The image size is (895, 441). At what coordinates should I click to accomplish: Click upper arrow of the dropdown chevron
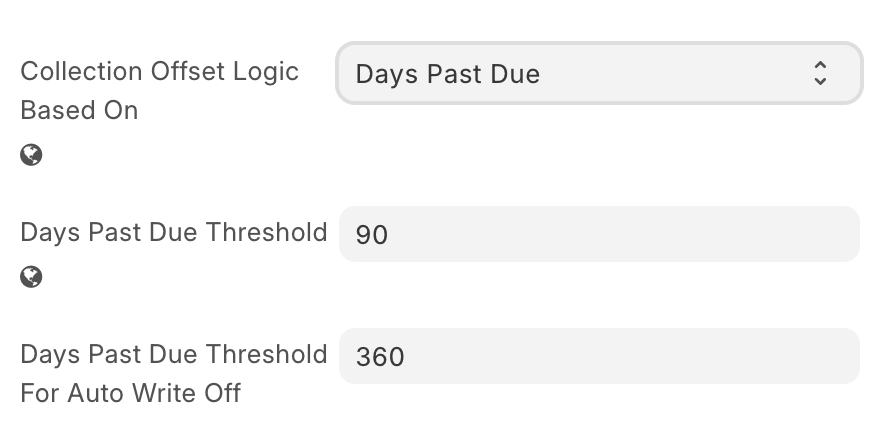(820, 65)
